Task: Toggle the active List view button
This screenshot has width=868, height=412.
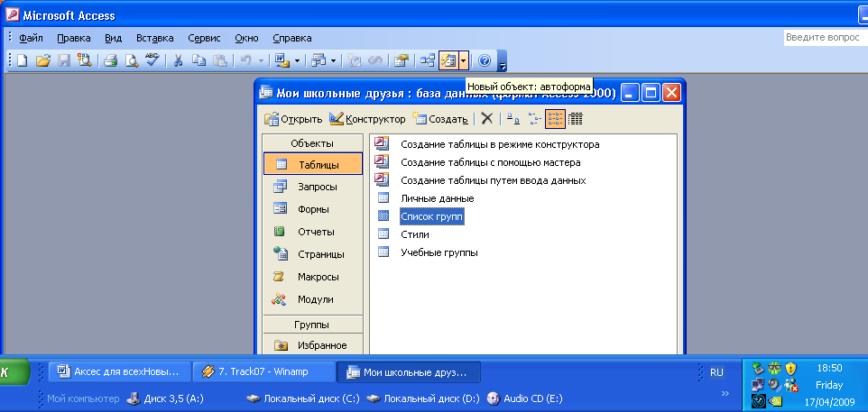Action: [x=555, y=118]
